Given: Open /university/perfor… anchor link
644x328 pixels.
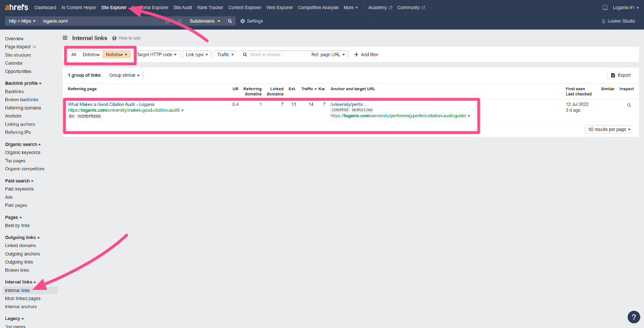Looking at the screenshot, I should pos(349,104).
